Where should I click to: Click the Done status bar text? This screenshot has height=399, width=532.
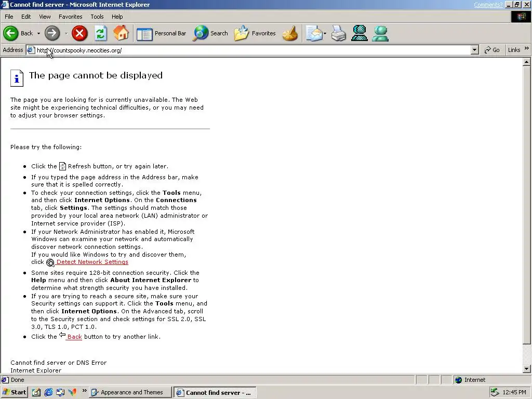click(17, 380)
